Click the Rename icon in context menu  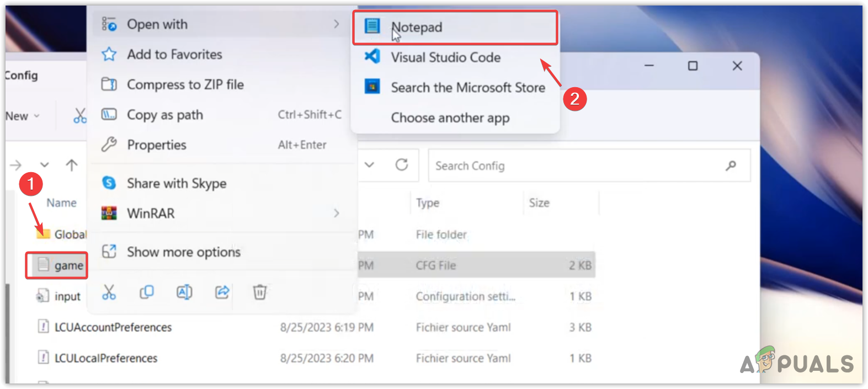click(x=184, y=292)
